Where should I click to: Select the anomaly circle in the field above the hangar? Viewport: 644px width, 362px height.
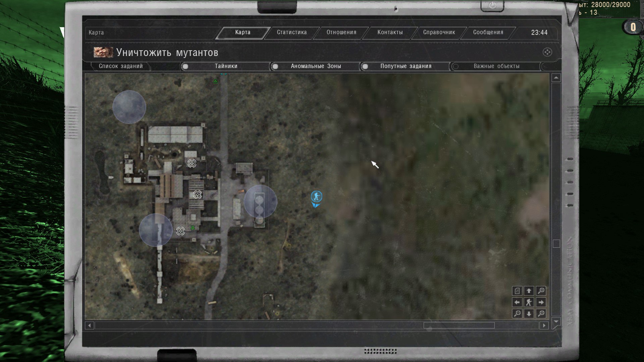click(129, 107)
